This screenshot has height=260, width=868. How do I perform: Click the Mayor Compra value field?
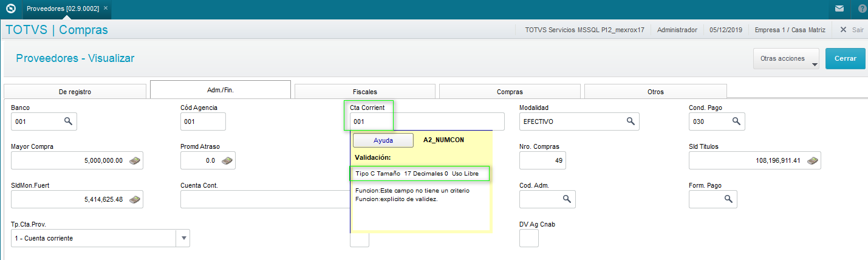point(77,160)
